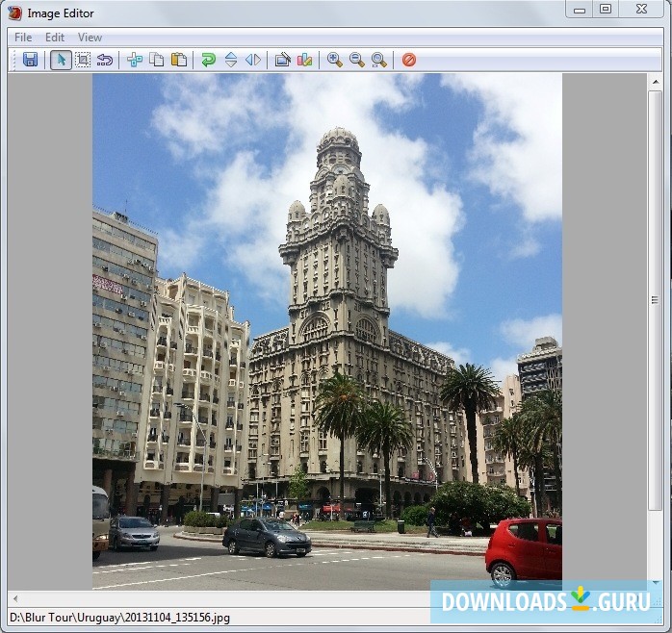Zoom out with minus magnifier
The image size is (672, 633).
point(356,60)
